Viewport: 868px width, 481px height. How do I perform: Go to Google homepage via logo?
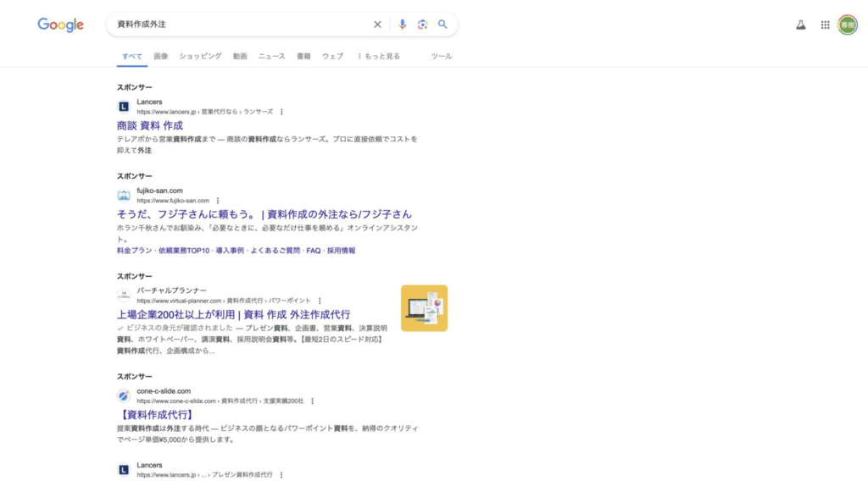(x=60, y=25)
